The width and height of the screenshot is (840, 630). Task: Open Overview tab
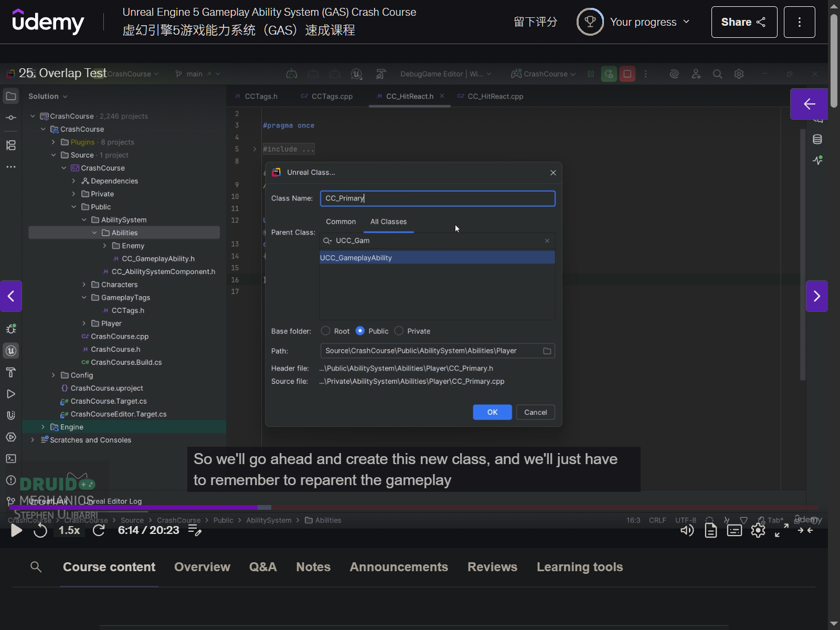(202, 567)
